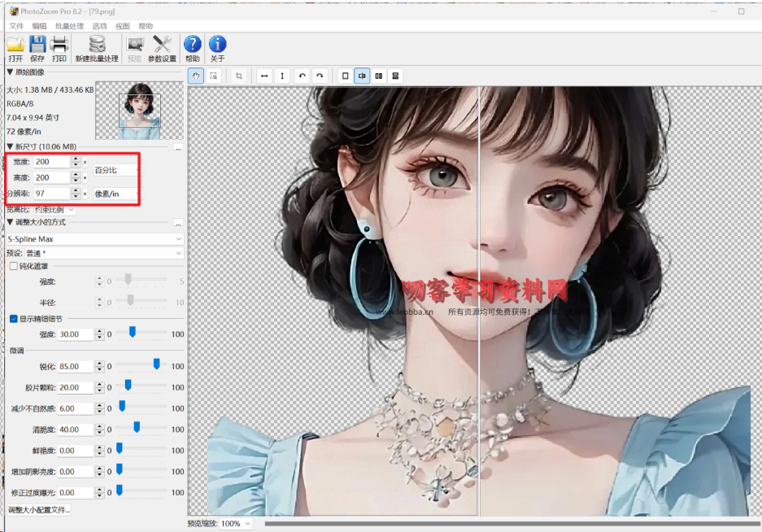
Task: Click the 增加阴影亮度 slider handle
Action: pos(120,469)
